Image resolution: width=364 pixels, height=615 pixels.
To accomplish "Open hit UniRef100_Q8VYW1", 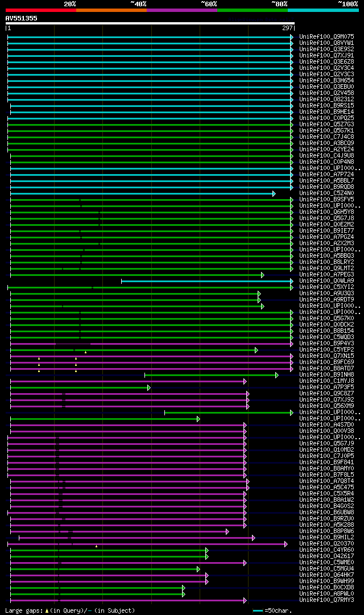I will (326, 43).
